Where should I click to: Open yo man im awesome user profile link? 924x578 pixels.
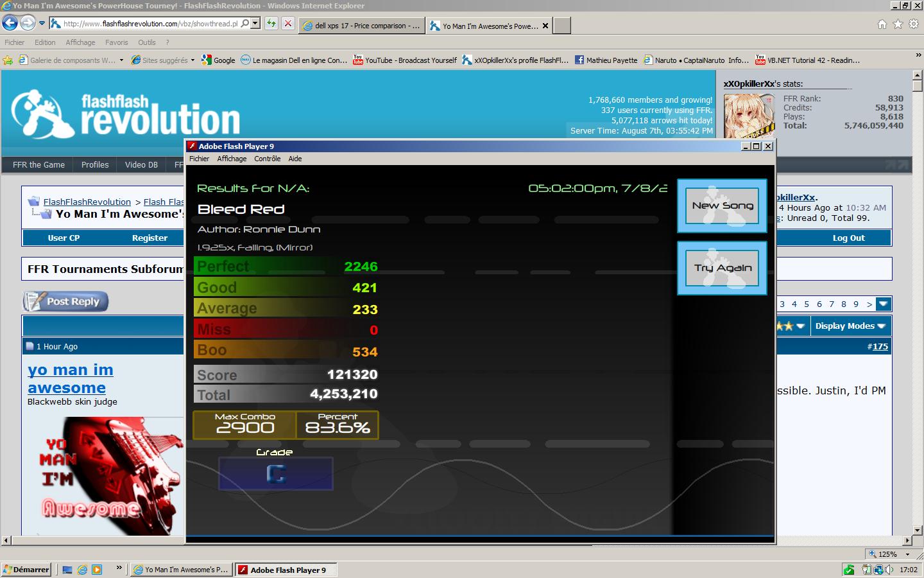[x=71, y=379]
